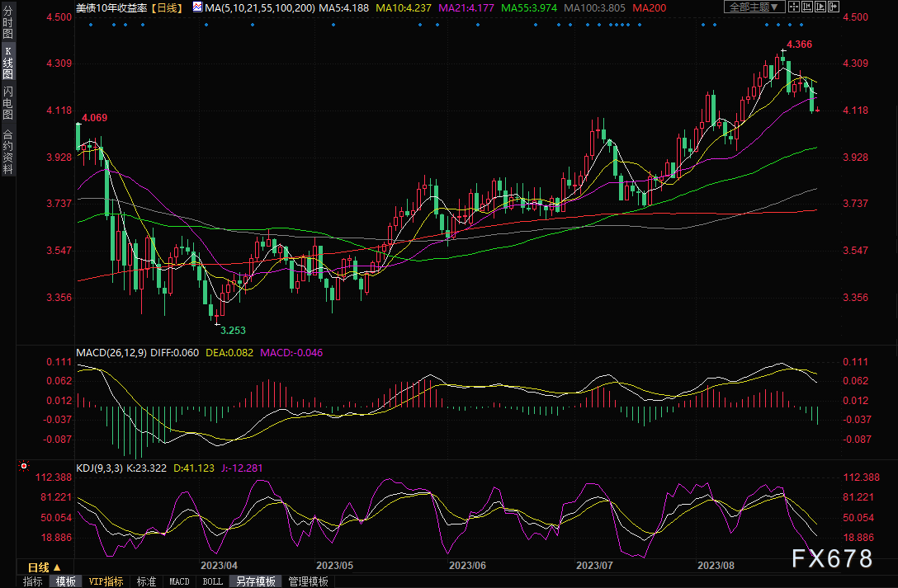The image size is (898, 588).
Task: Open the 闪电图 side tab
Action: click(x=7, y=102)
